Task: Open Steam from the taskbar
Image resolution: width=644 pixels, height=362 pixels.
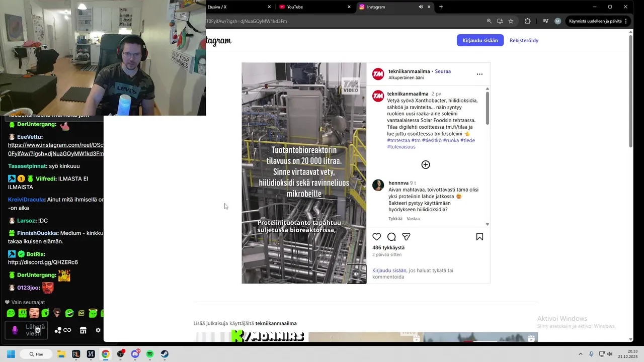Action: (165, 354)
